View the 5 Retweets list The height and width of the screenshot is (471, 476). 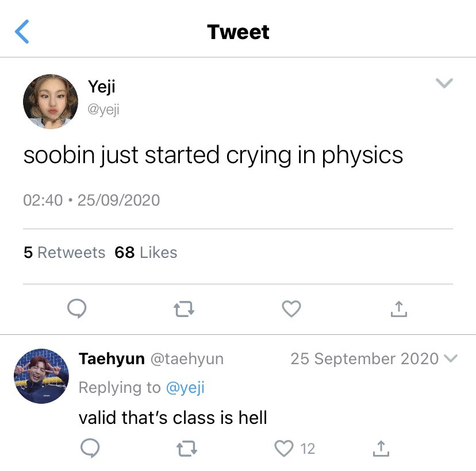point(64,252)
